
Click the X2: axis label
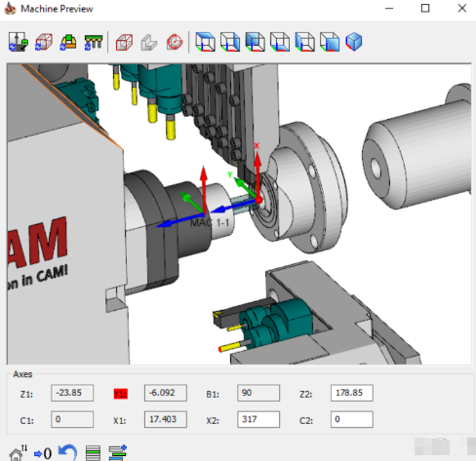coord(213,421)
